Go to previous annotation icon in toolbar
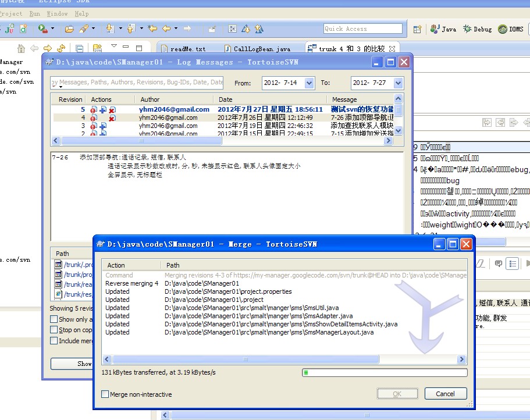Screen dimensions: 530x420 pos(131,29)
